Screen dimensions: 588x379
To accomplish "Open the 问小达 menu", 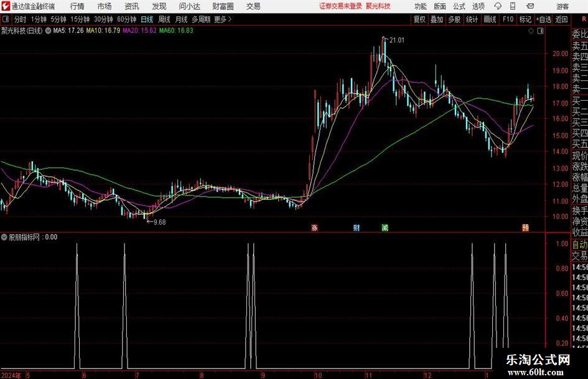I will pyautogui.click(x=190, y=6).
